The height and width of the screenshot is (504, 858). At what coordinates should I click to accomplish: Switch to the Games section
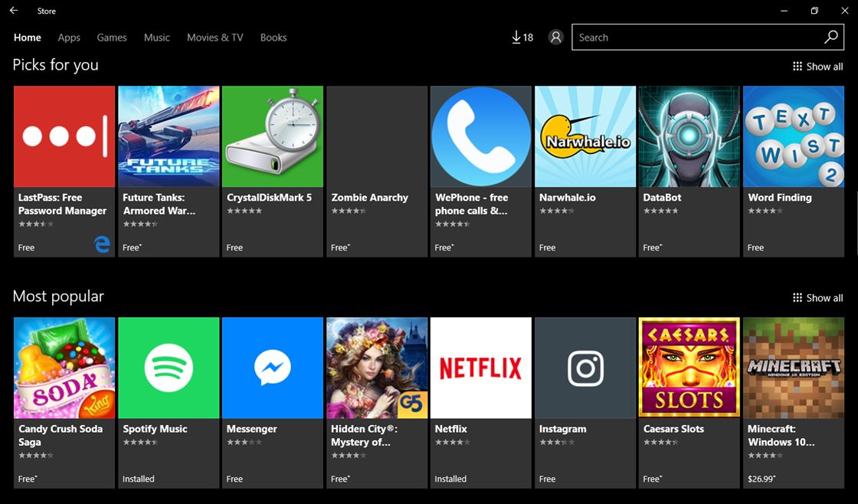point(112,37)
